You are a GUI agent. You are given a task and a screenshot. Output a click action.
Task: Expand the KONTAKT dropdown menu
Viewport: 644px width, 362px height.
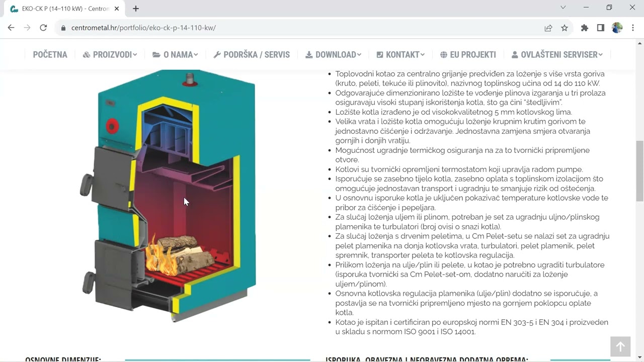tap(400, 55)
